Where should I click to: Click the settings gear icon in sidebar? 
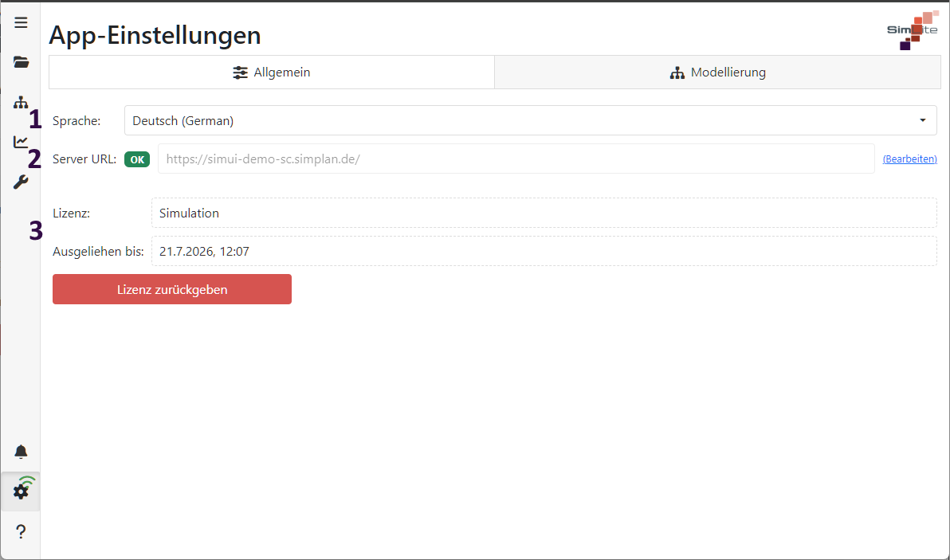tap(21, 491)
